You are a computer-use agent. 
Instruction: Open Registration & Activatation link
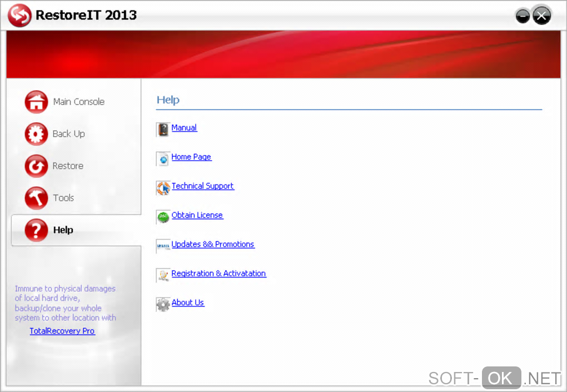click(x=219, y=274)
